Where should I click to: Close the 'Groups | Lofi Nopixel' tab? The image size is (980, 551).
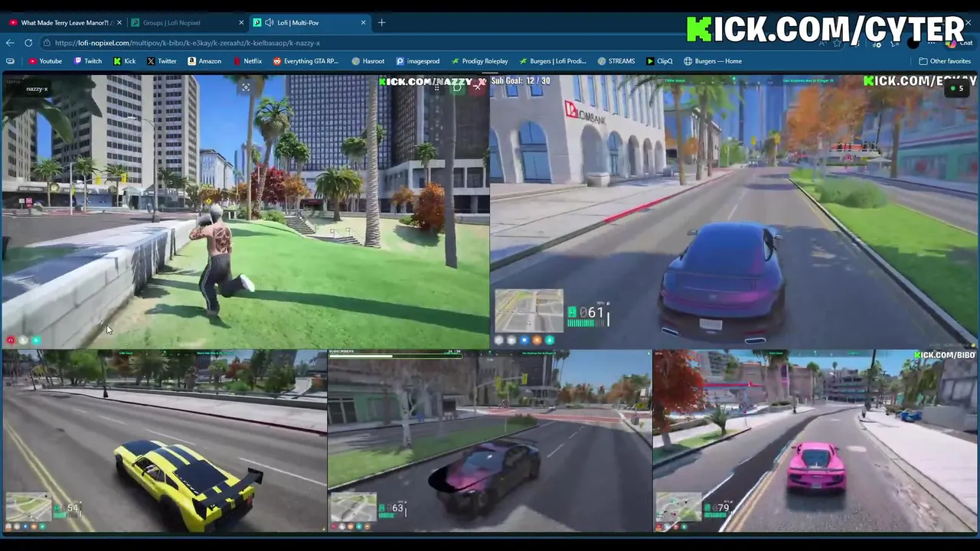coord(241,22)
